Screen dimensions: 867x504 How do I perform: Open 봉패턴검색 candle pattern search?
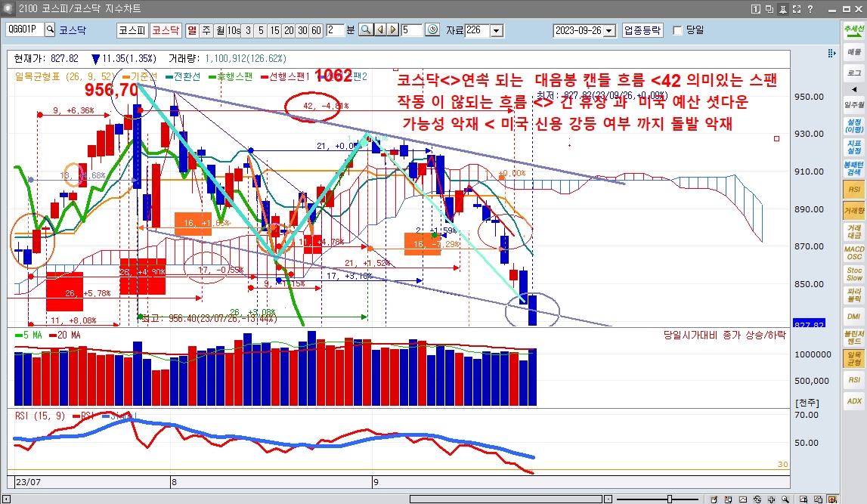[853, 168]
